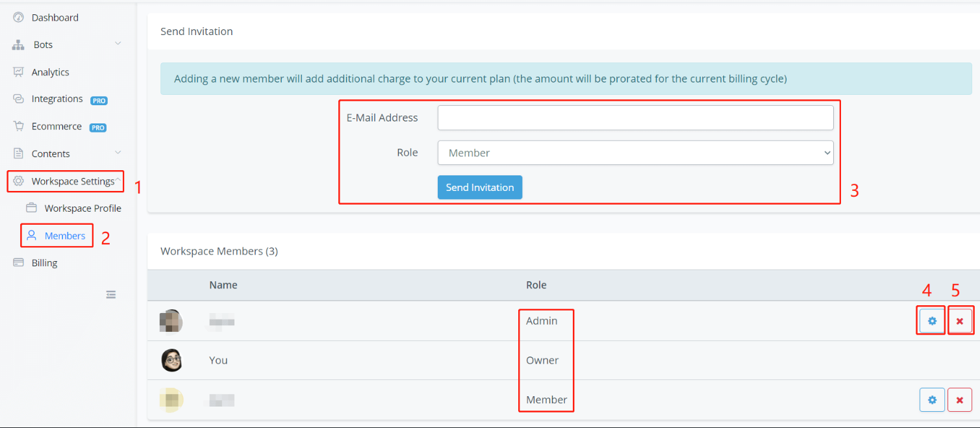The height and width of the screenshot is (428, 980).
Task: Click the Ecommerce shopping cart icon
Action: 18,126
